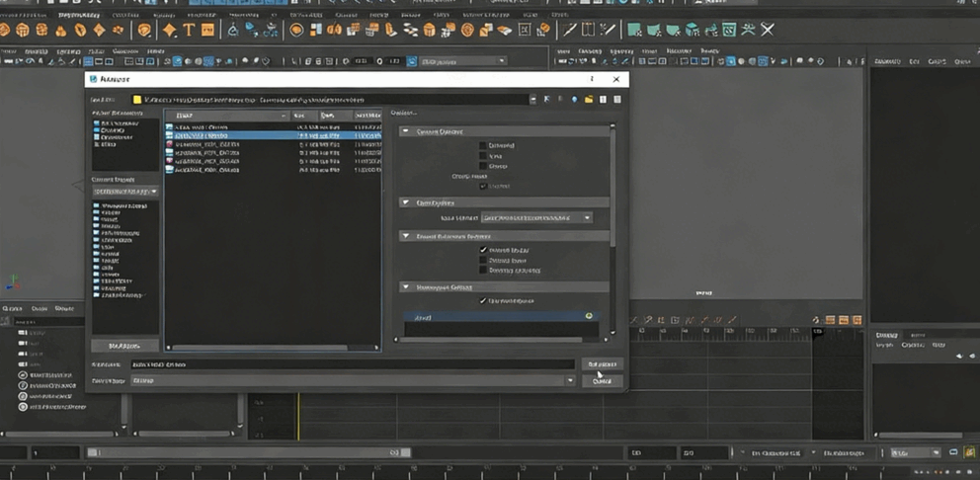This screenshot has width=980, height=480.
Task: Open the first menu in the viewport panel menu bar
Action: 565,50
